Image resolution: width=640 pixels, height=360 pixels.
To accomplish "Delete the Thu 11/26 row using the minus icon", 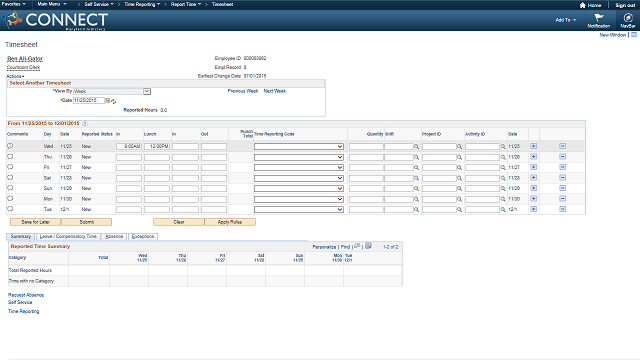I will [x=562, y=157].
